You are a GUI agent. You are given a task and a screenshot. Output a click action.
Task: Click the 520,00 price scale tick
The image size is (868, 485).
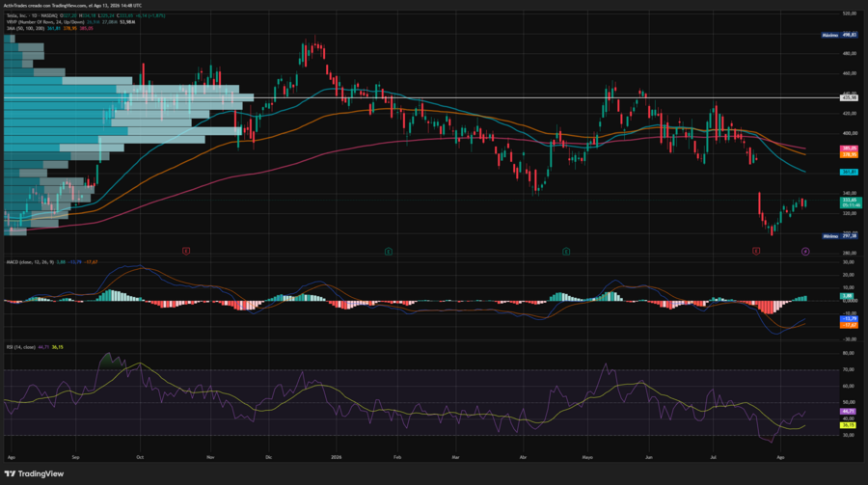point(849,13)
